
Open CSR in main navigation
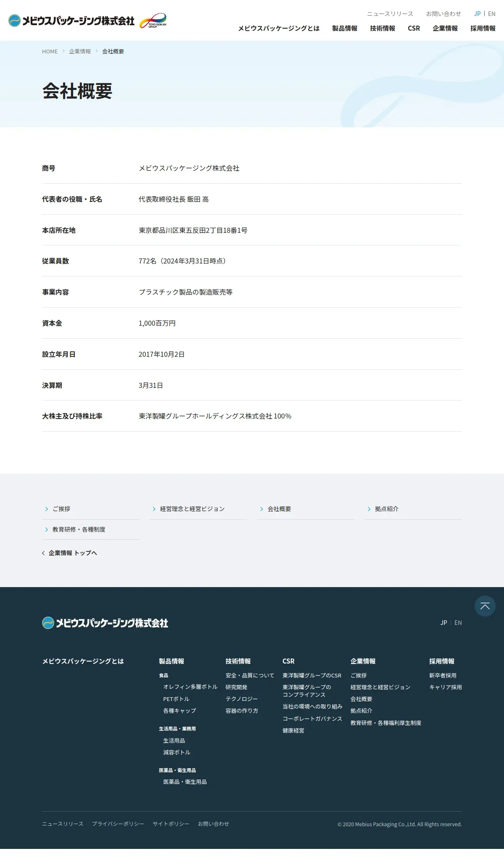tap(414, 28)
